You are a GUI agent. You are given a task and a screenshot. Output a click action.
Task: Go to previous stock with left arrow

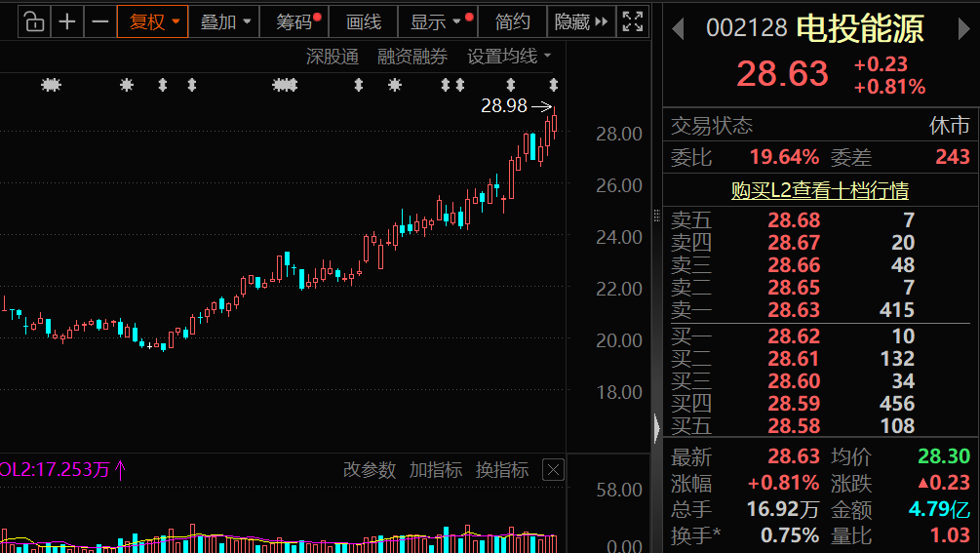679,30
